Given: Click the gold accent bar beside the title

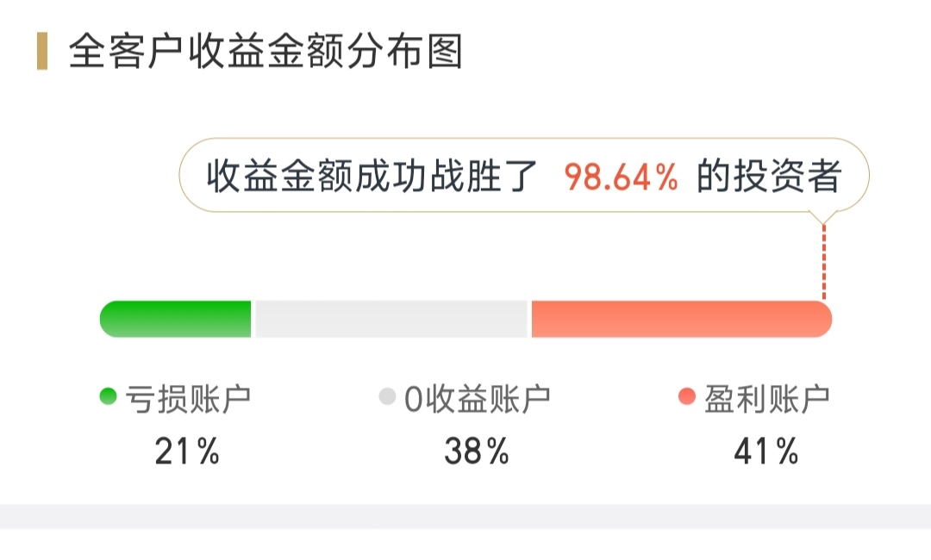Looking at the screenshot, I should pyautogui.click(x=42, y=52).
